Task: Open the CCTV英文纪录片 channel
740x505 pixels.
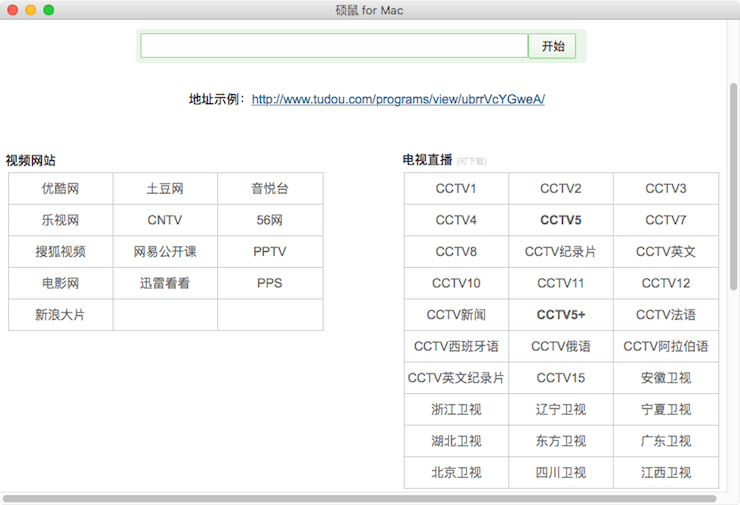Action: [x=456, y=378]
